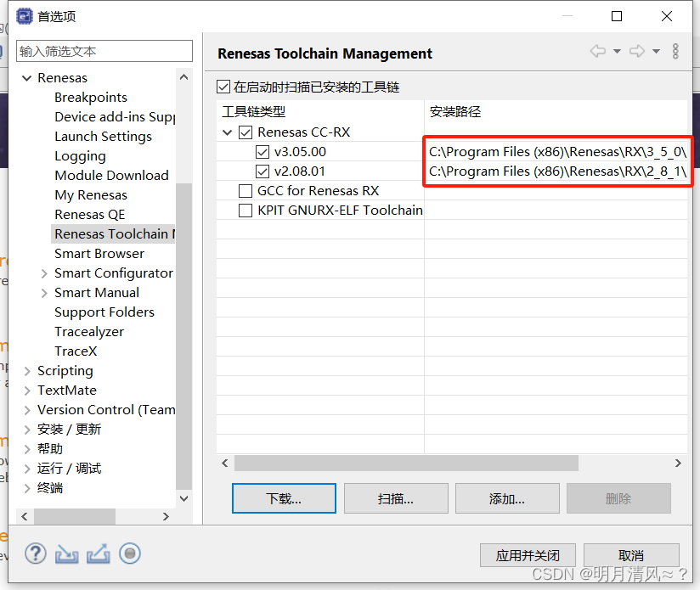
Task: Expand the 运行 / 调试 node
Action: coord(27,469)
